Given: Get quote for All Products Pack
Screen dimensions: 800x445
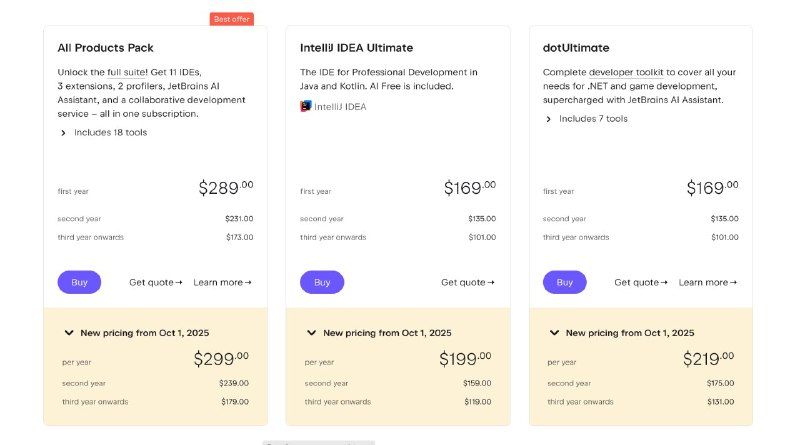Looking at the screenshot, I should (155, 283).
